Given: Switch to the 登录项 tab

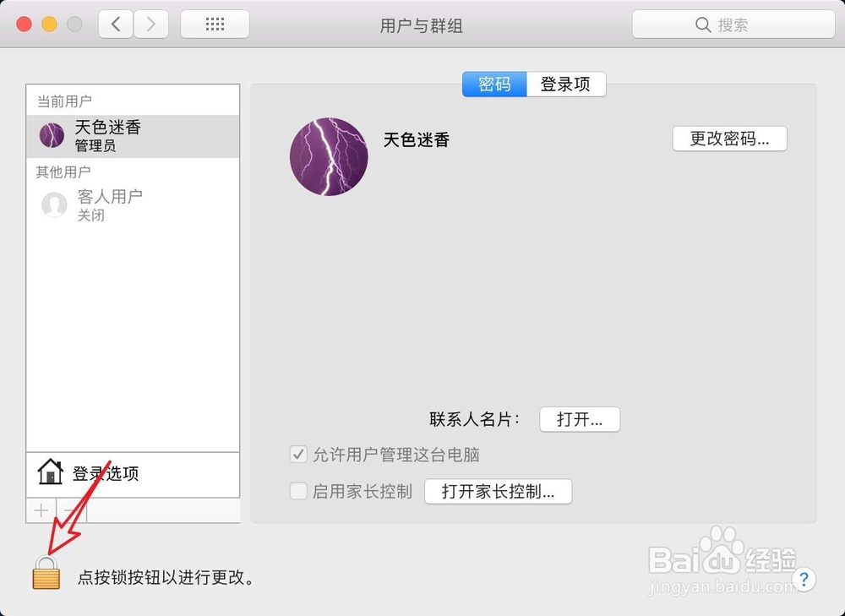Looking at the screenshot, I should pyautogui.click(x=566, y=84).
